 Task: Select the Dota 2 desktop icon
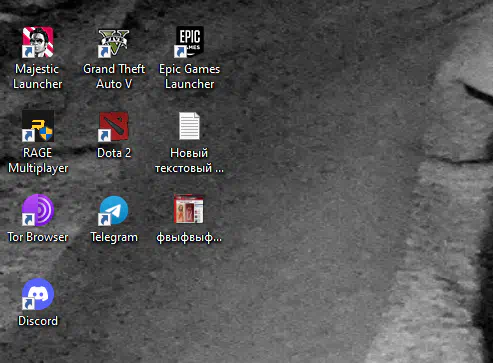point(113,126)
